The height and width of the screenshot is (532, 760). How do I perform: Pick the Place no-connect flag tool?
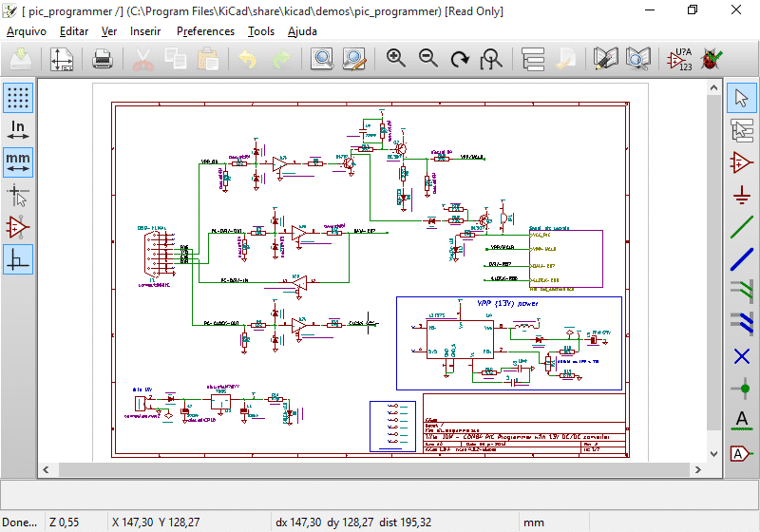point(742,356)
